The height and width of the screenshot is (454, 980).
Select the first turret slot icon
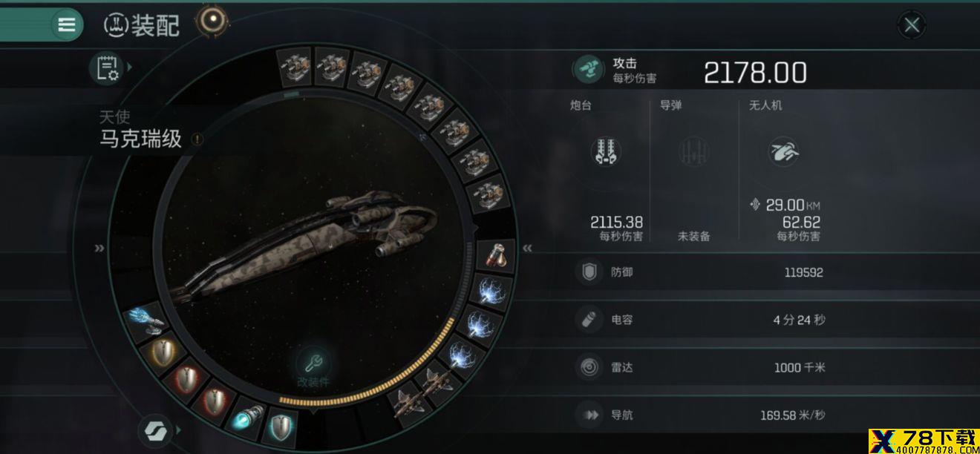click(295, 66)
